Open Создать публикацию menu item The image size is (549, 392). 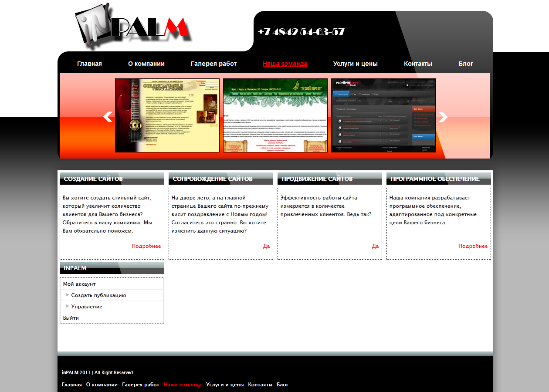[x=99, y=295]
